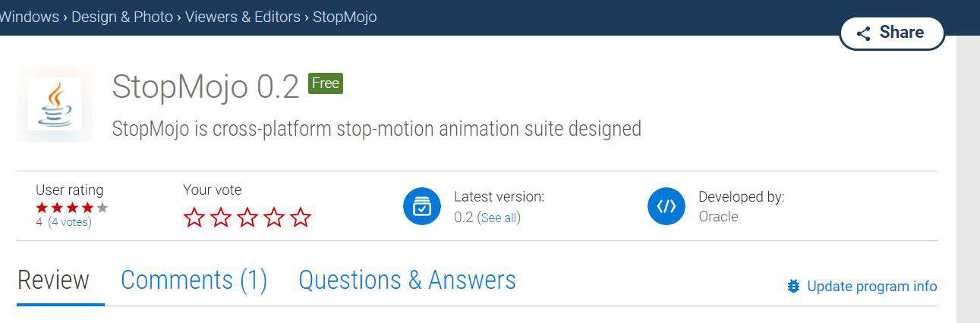Click the share icon in Share button
Viewport: 980px width, 323px height.
point(863,33)
